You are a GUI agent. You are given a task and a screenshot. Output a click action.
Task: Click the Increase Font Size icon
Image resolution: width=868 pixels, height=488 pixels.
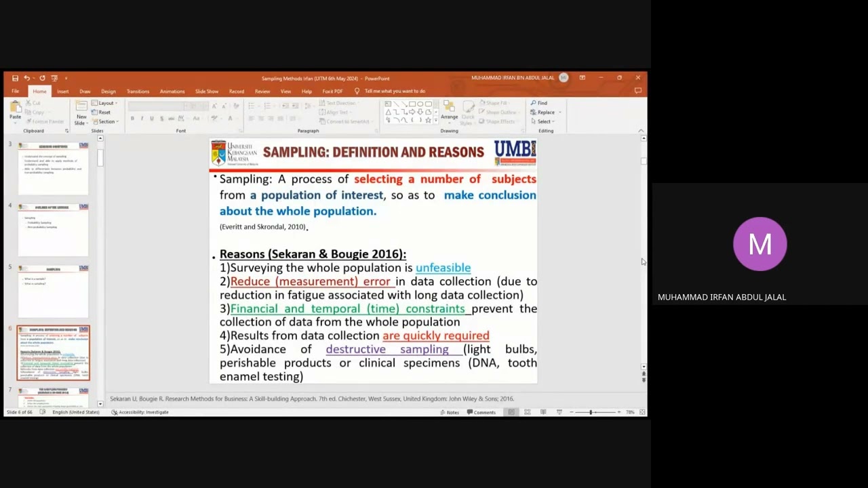(x=214, y=106)
